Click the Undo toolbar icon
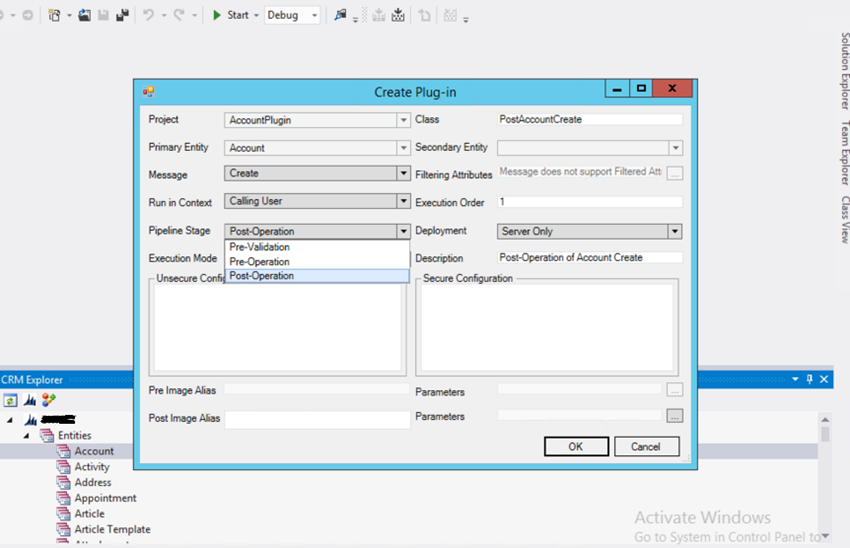 pyautogui.click(x=148, y=16)
